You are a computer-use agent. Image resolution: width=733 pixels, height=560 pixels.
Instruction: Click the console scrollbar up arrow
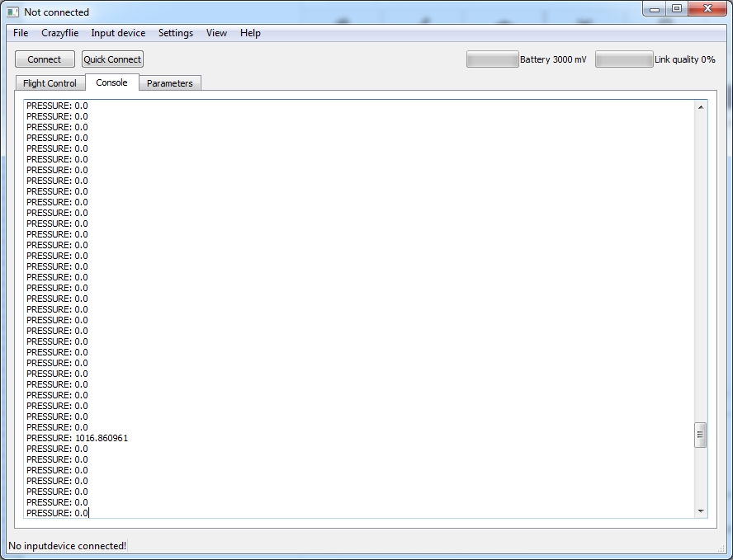pos(701,107)
